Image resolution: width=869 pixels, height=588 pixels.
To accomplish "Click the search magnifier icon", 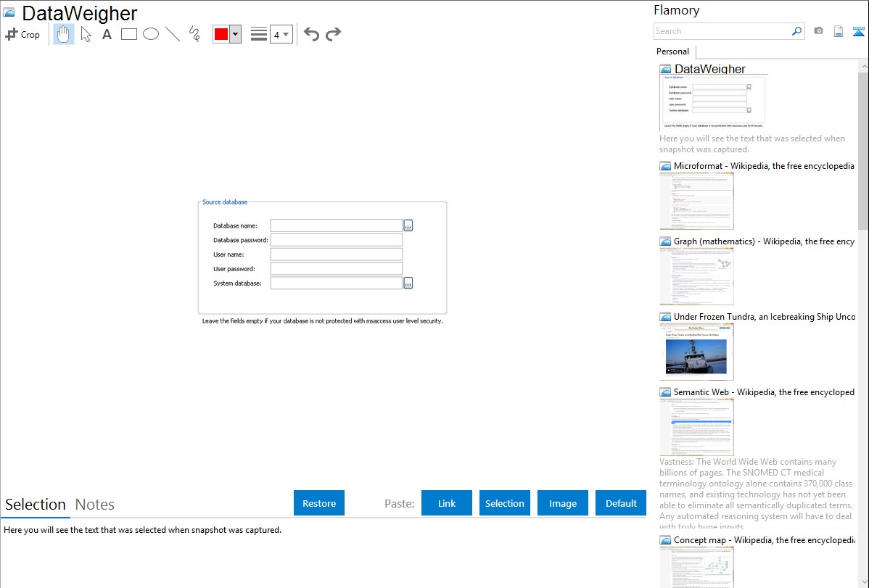I will pos(797,31).
